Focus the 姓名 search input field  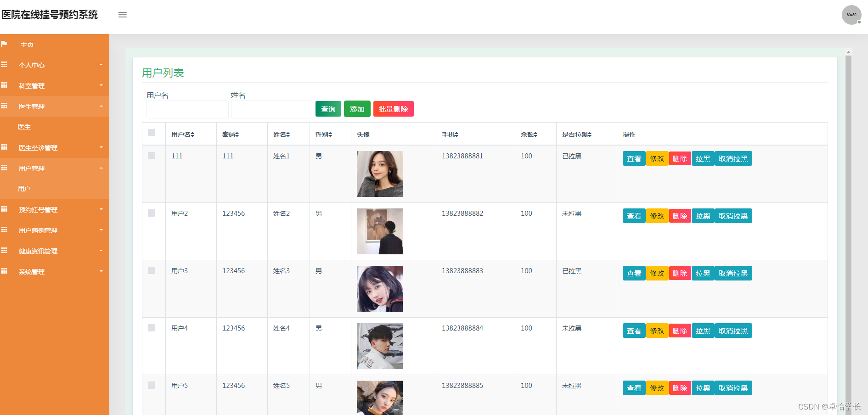(x=272, y=109)
